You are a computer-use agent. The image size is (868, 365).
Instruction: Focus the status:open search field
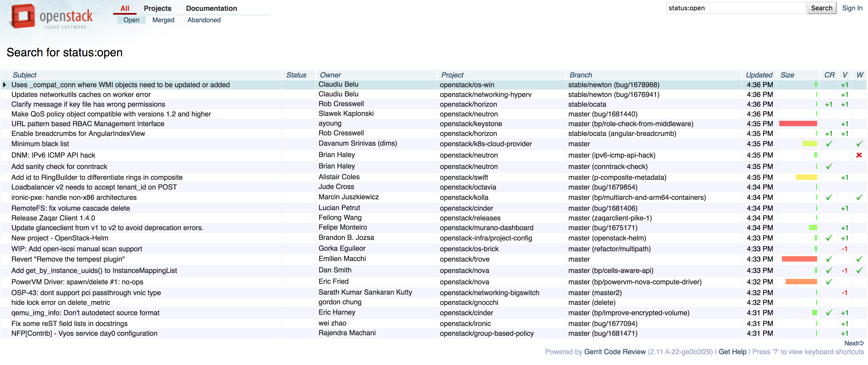735,8
